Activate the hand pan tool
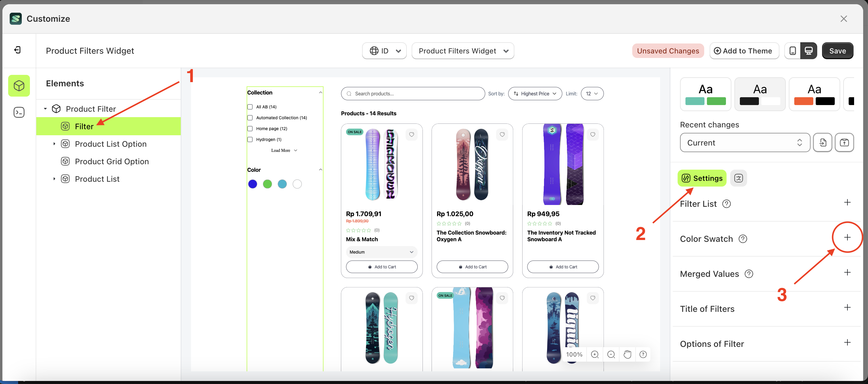The height and width of the screenshot is (384, 868). pyautogui.click(x=627, y=354)
